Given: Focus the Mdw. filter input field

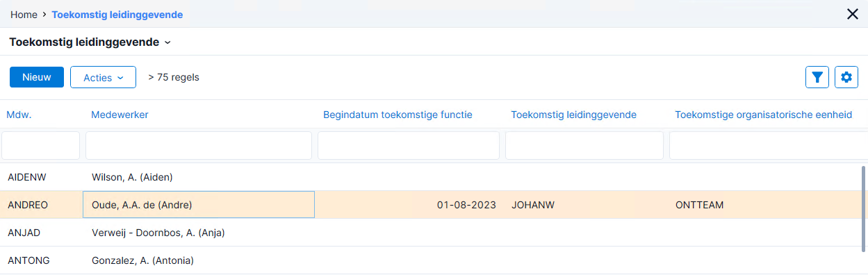Looking at the screenshot, I should [x=40, y=146].
